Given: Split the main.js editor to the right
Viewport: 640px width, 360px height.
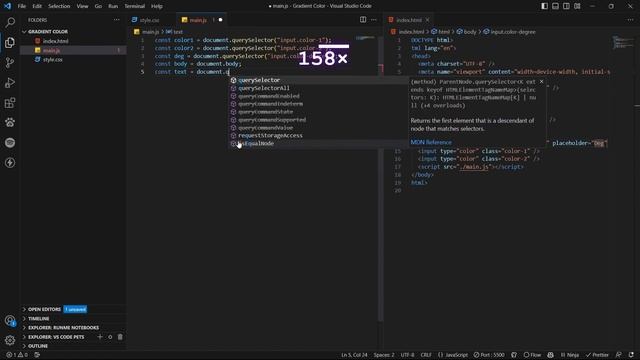Looking at the screenshot, I should [362, 20].
